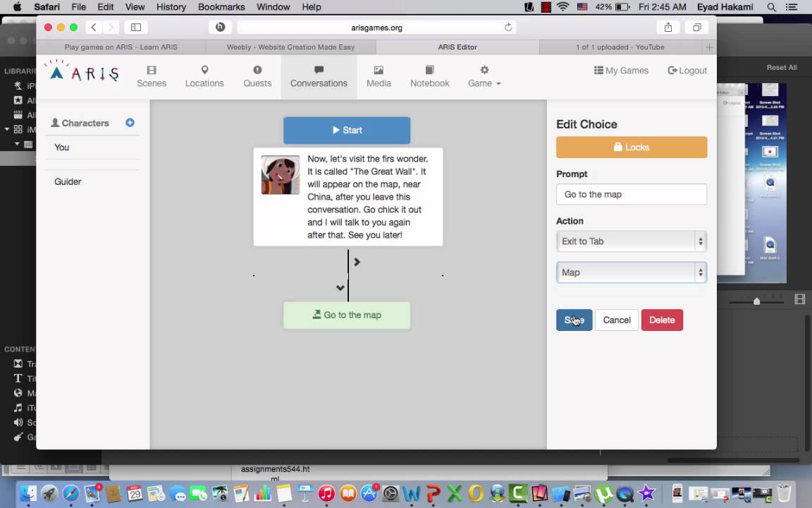Click the Edit menu
The width and height of the screenshot is (812, 508).
click(105, 7)
